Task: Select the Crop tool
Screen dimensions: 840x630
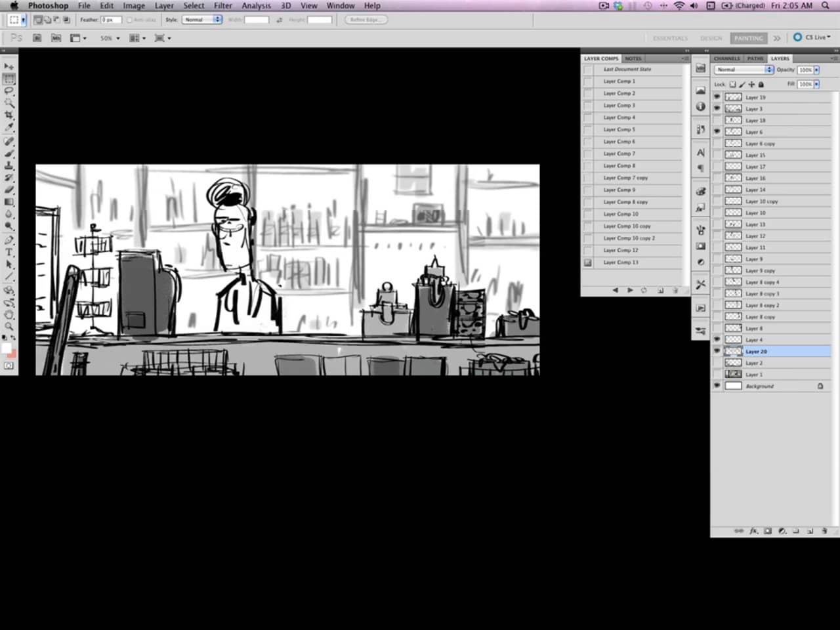Action: [x=9, y=115]
